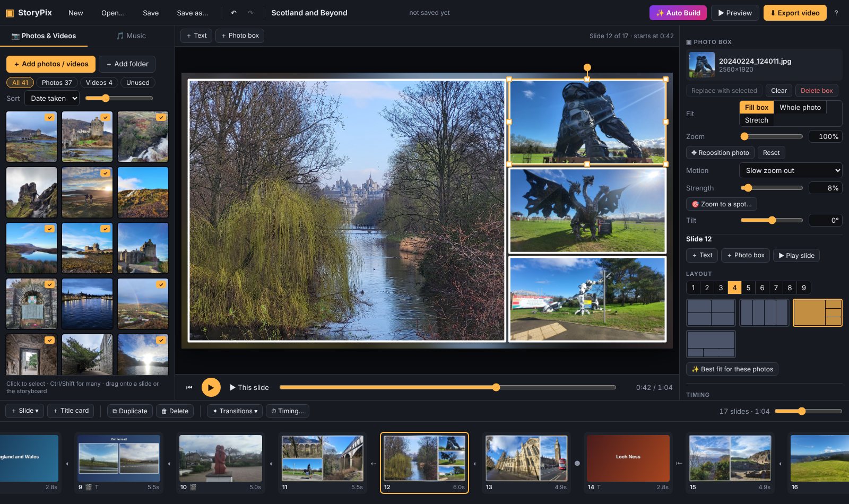Click the Tilt slider
The width and height of the screenshot is (849, 504).
772,220
